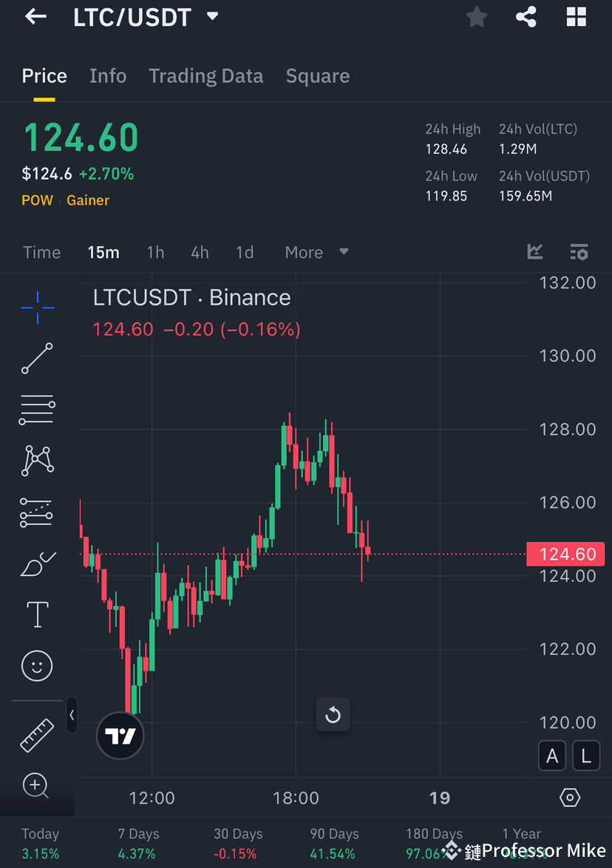Select the 1h timeframe
612x868 pixels.
pos(155,252)
